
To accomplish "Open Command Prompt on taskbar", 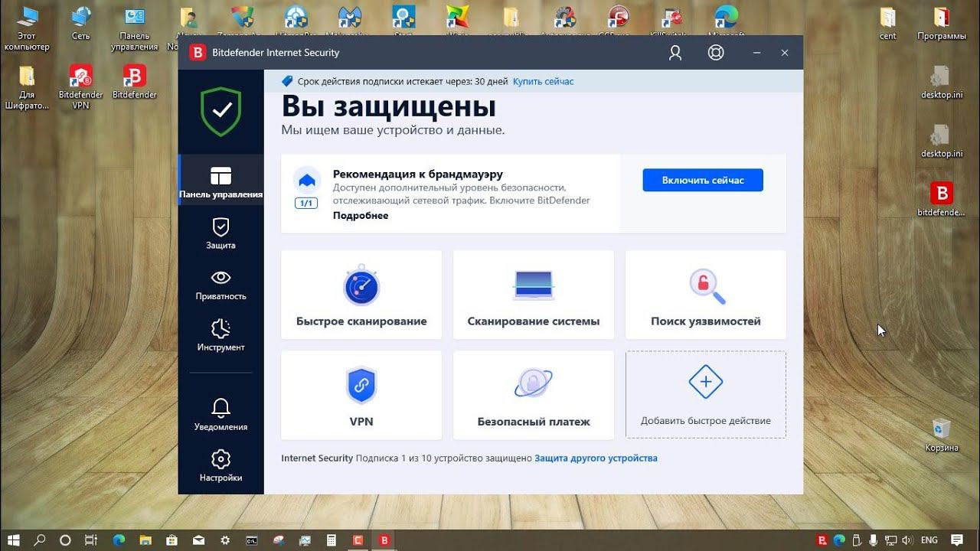I will click(251, 540).
